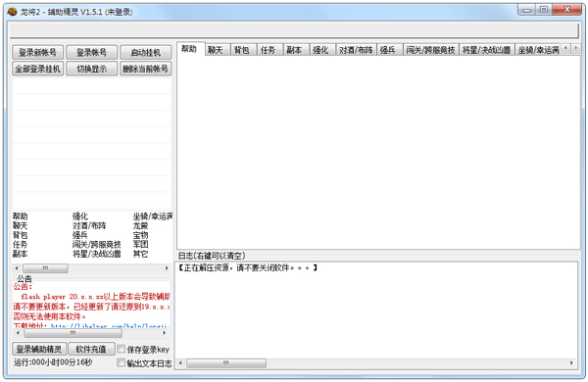The image size is (588, 382).
Task: Click the function list horizontal scrollbar thumb
Action: coord(45,268)
